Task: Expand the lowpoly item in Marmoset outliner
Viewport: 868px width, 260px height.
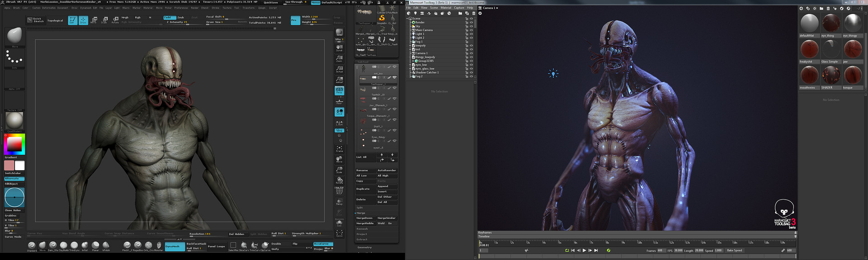Action: click(410, 46)
